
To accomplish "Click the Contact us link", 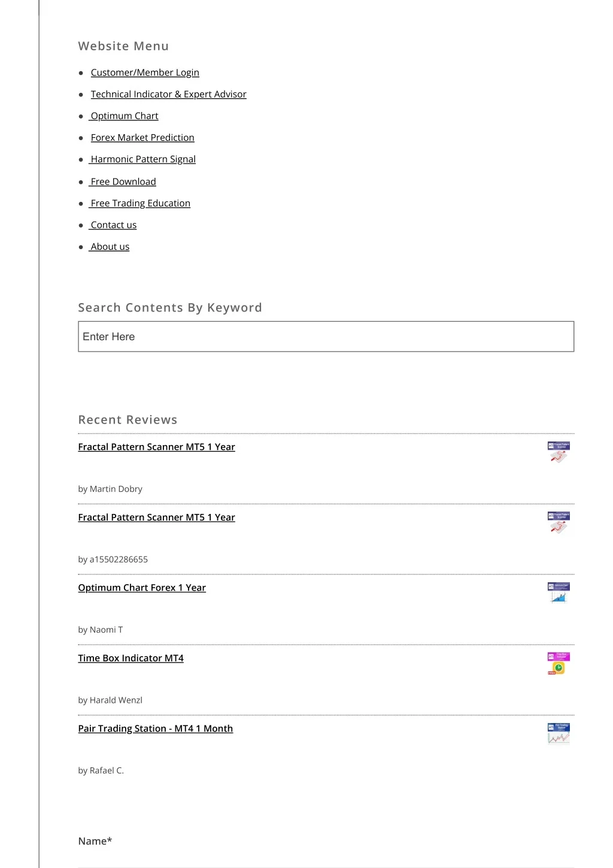I will tap(113, 225).
